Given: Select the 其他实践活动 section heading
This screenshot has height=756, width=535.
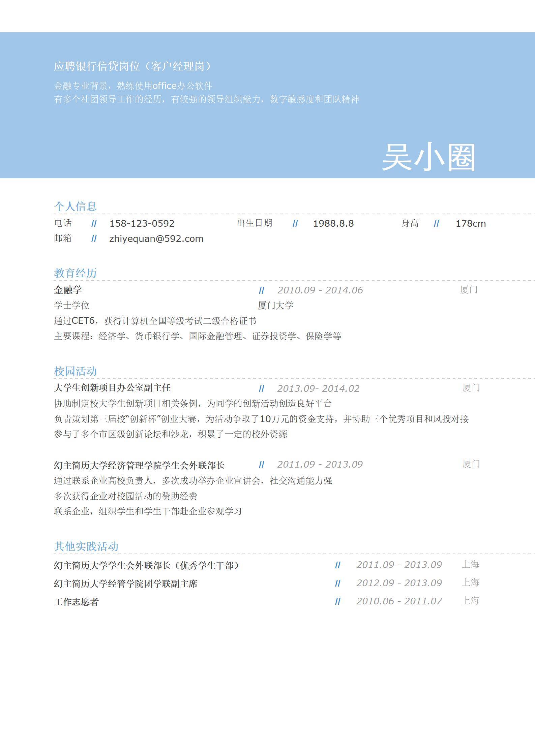Looking at the screenshot, I should pos(86,546).
